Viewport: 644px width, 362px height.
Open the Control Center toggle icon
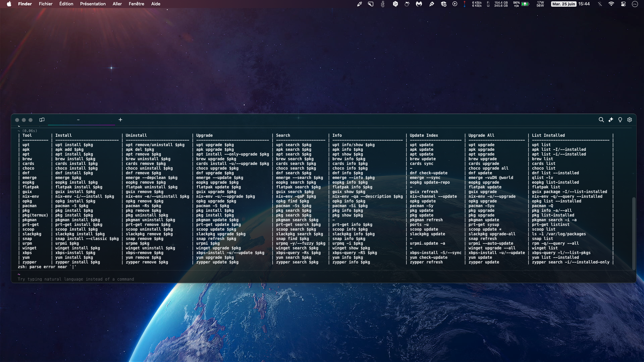pyautogui.click(x=623, y=4)
